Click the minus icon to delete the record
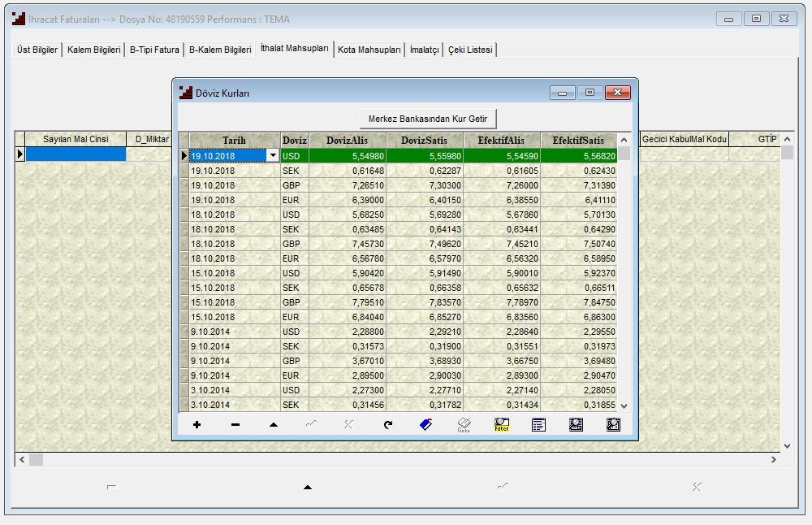The height and width of the screenshot is (525, 812). click(235, 424)
